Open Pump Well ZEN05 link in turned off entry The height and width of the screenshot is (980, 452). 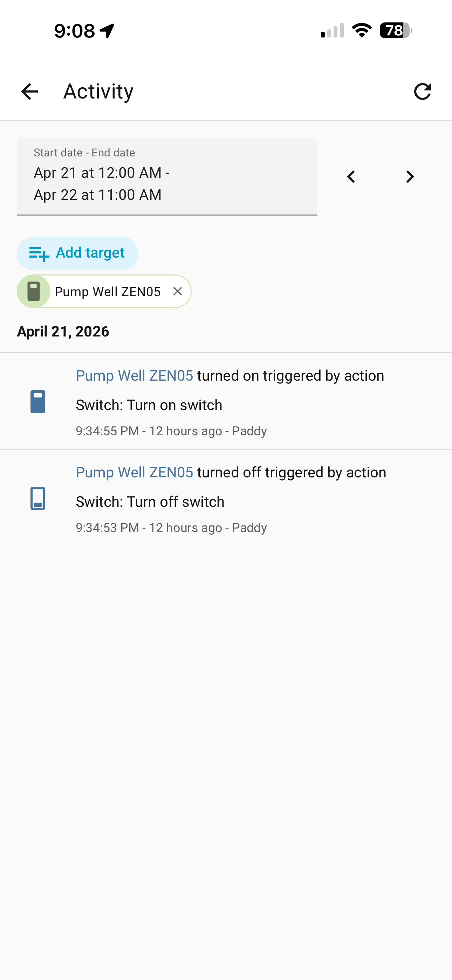pos(134,472)
